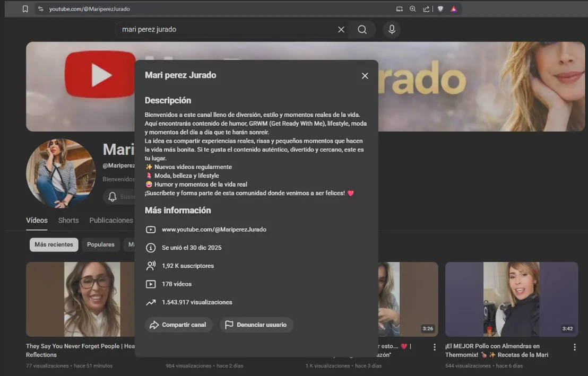
Task: Click the Humor y momentos de la vida real line
Action: 196,185
